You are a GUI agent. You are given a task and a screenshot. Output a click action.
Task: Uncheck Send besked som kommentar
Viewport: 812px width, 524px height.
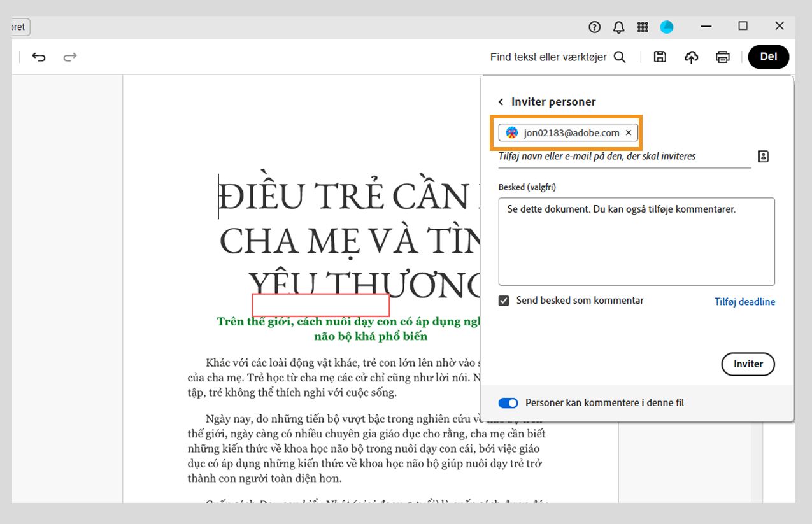click(x=503, y=300)
